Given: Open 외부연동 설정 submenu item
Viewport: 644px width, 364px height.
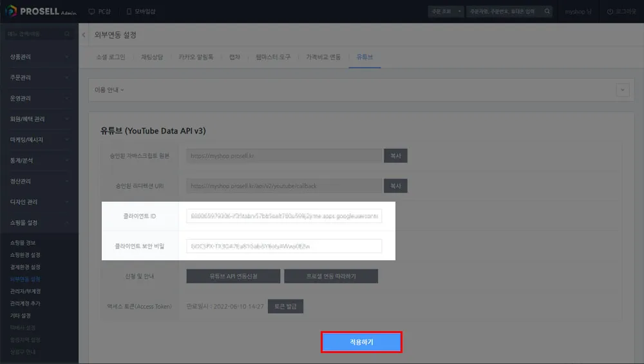Looking at the screenshot, I should [x=25, y=279].
